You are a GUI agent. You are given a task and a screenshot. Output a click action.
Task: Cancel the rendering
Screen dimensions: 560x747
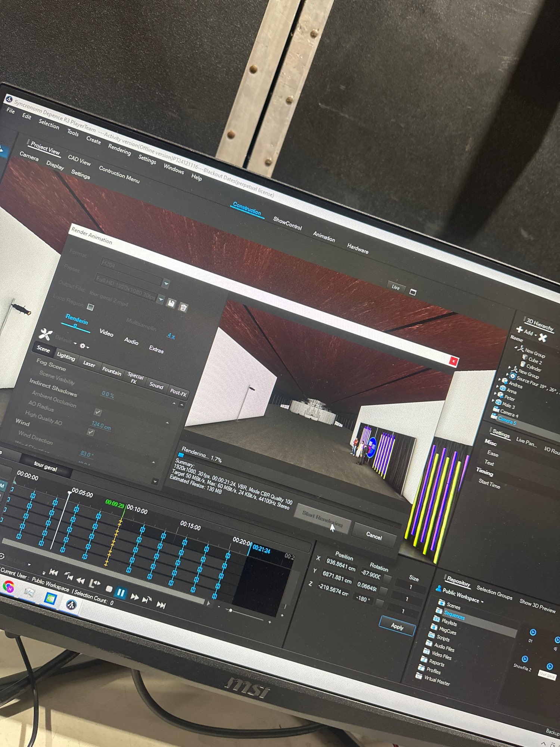pos(374,536)
